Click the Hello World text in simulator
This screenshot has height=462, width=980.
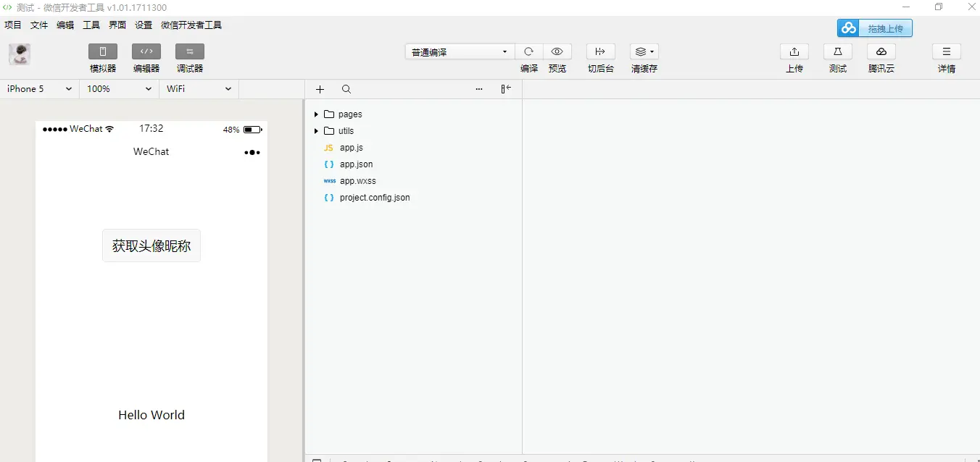151,415
